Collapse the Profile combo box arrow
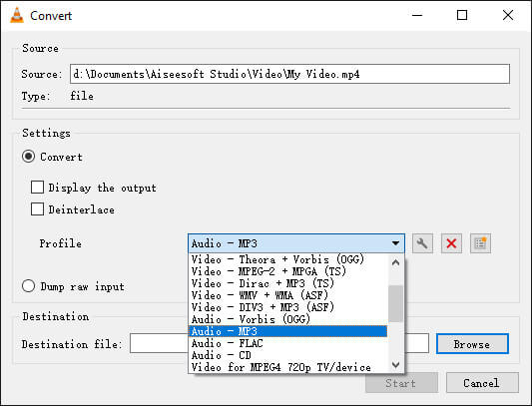532x406 pixels. pyautogui.click(x=395, y=243)
